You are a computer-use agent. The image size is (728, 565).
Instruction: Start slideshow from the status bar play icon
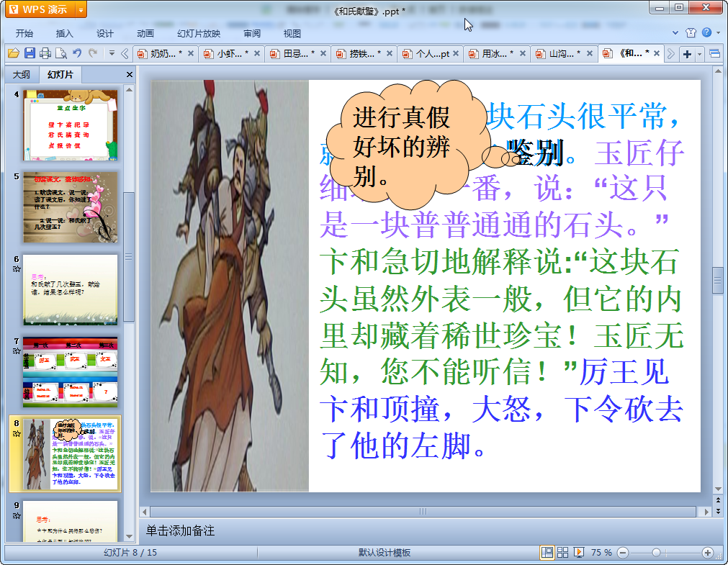[x=578, y=553]
